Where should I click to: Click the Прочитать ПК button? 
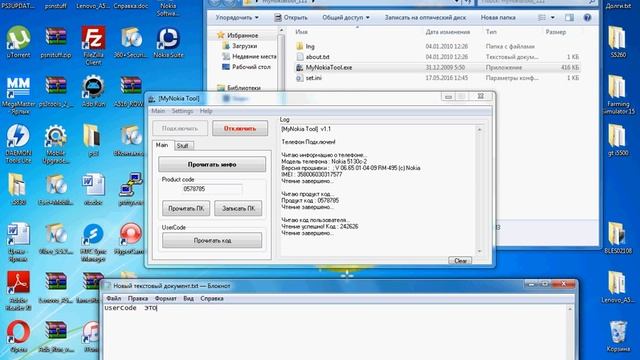186,208
